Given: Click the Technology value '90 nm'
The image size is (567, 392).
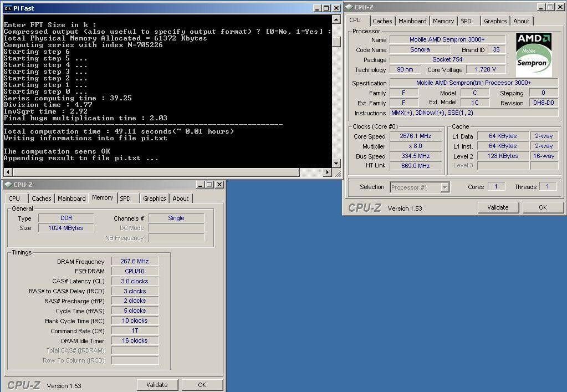Looking at the screenshot, I should pos(405,69).
